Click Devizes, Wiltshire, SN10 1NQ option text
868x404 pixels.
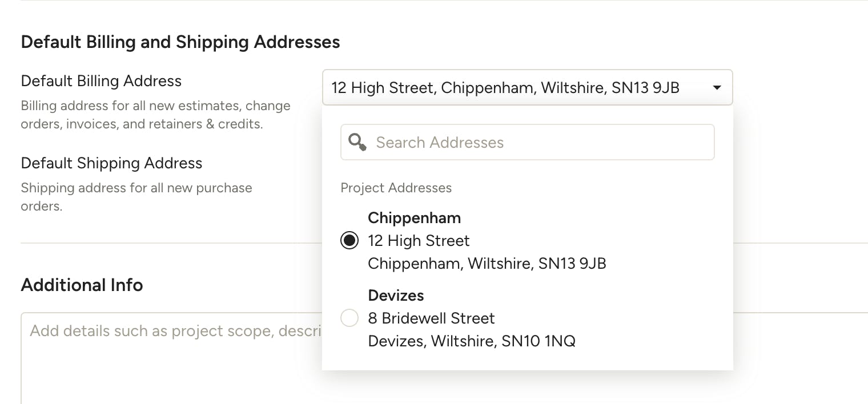point(472,341)
